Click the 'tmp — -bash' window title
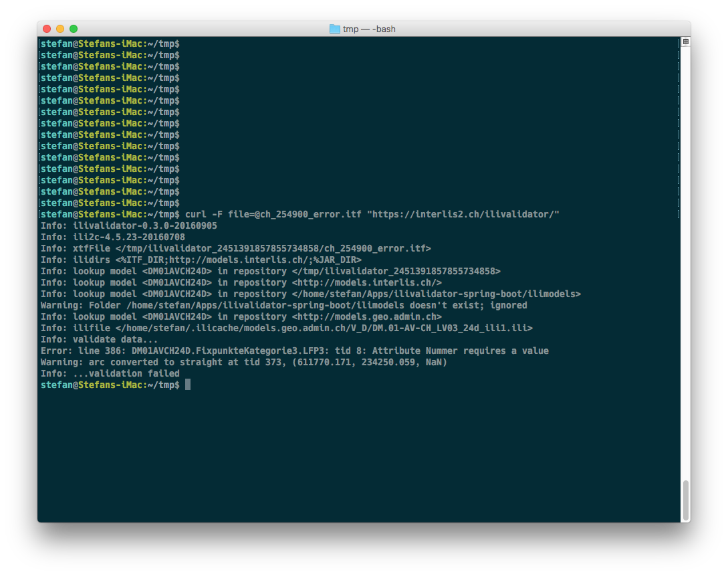Screen dimensions: 728x576 click(369, 29)
